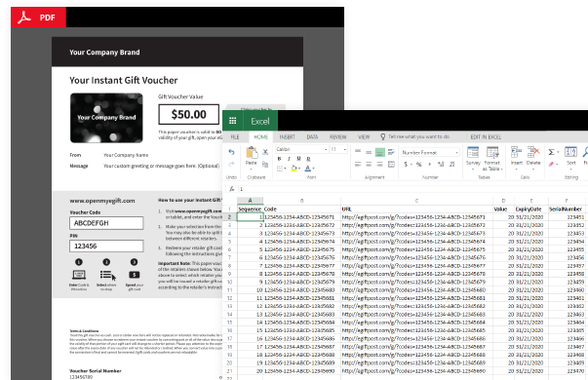Screen dimensions: 588x380
Task: Click the percent style icon
Action: click(x=419, y=164)
